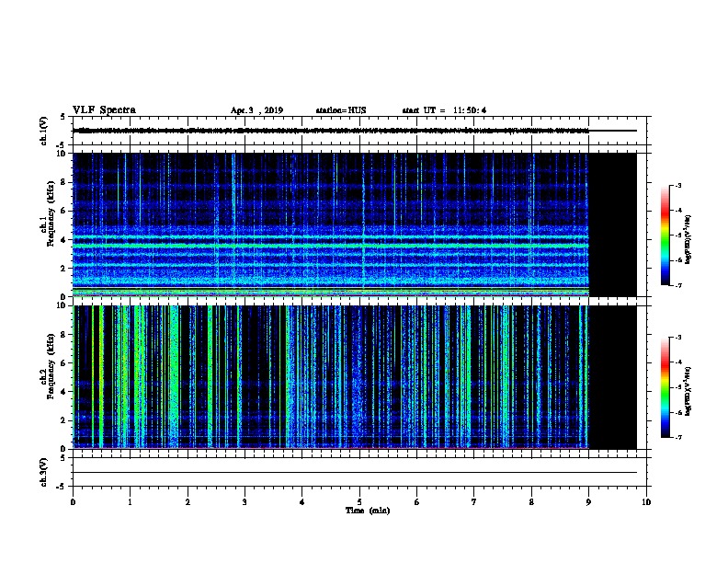This screenshot has width=728, height=563.
Task: Click inside the ch.1 spectrogram panel
Action: pos(331,224)
